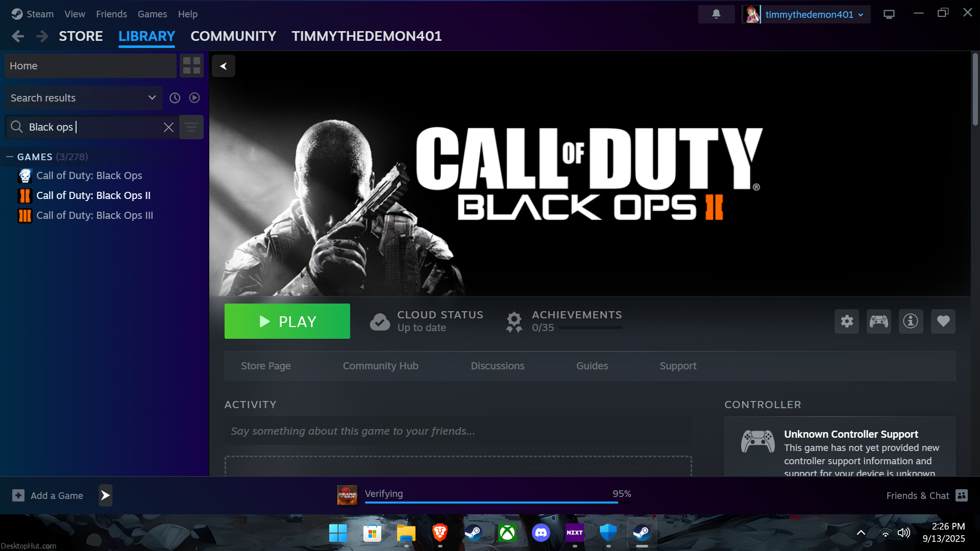
Task: Open the Guides link
Action: coord(592,366)
